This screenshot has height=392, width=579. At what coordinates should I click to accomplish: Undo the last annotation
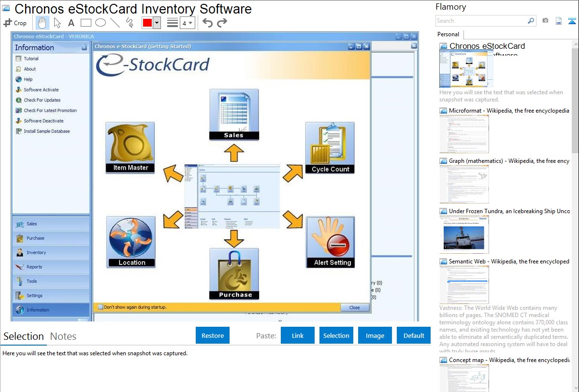[x=207, y=23]
